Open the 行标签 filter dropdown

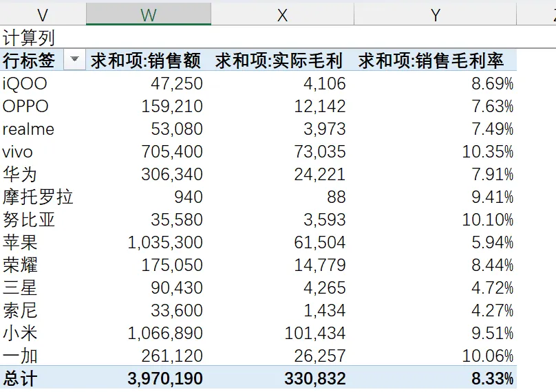(x=74, y=60)
